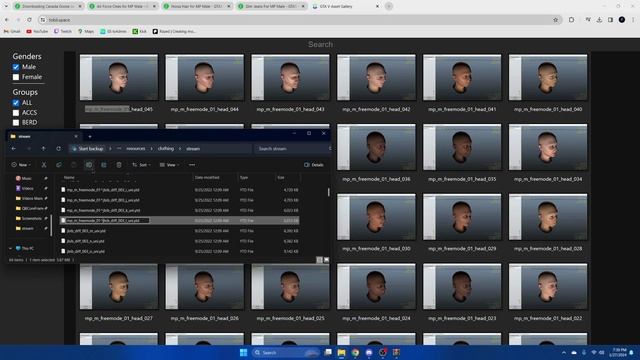
Task: Open Discord from the taskbar
Action: pos(369,352)
